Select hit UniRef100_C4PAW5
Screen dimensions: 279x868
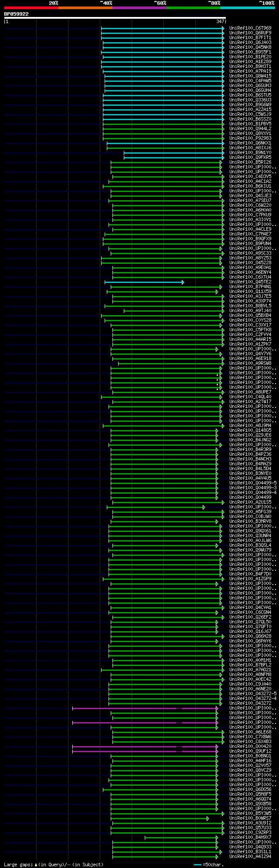250,81
